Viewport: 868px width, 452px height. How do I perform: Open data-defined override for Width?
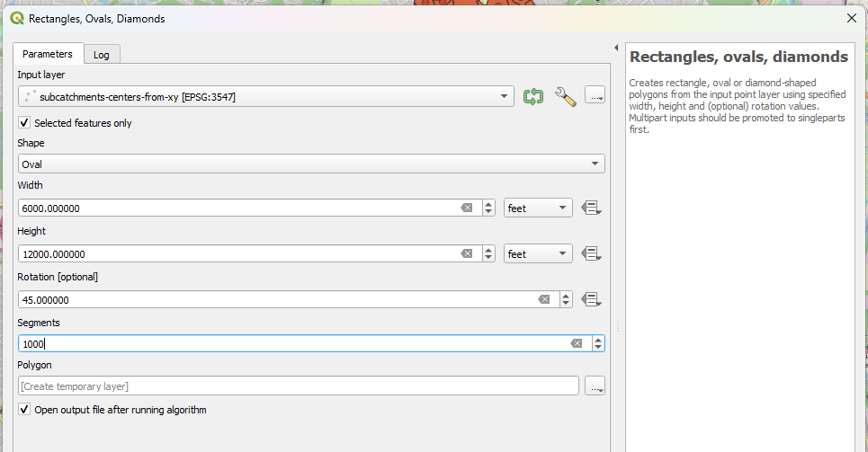591,208
